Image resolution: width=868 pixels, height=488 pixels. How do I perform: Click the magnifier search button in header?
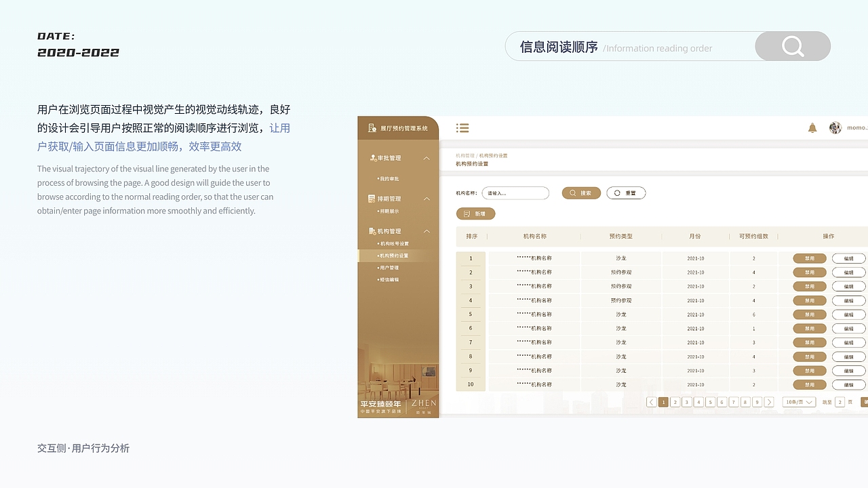pyautogui.click(x=793, y=46)
